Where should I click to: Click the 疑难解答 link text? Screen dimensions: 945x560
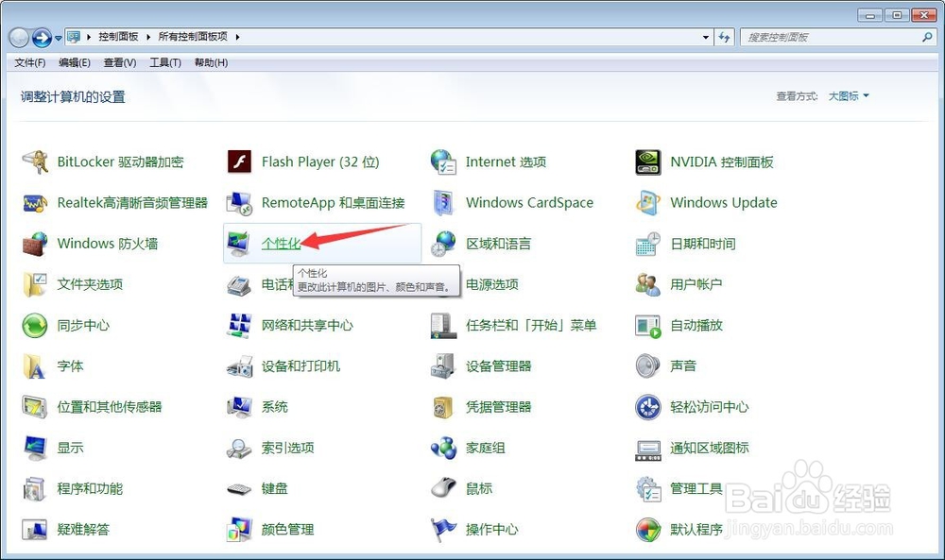pos(83,529)
